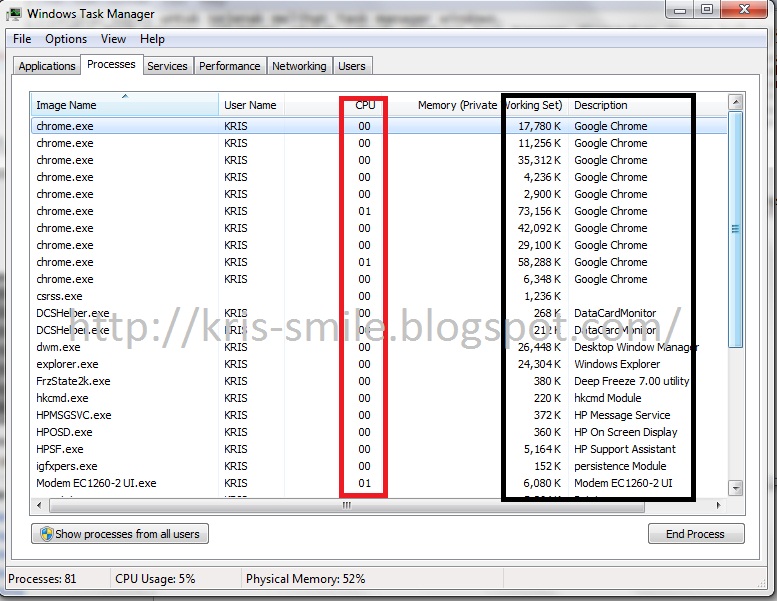Click the HP Support Assistant description

tap(624, 449)
